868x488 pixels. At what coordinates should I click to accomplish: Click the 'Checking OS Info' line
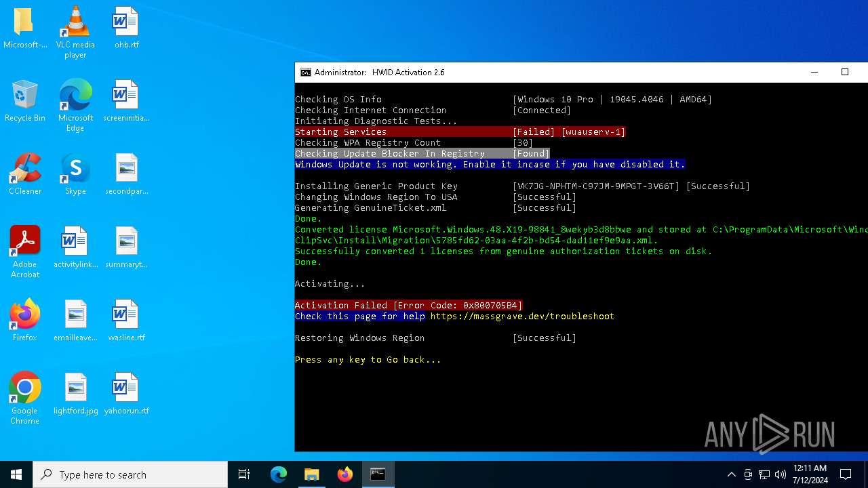click(504, 100)
